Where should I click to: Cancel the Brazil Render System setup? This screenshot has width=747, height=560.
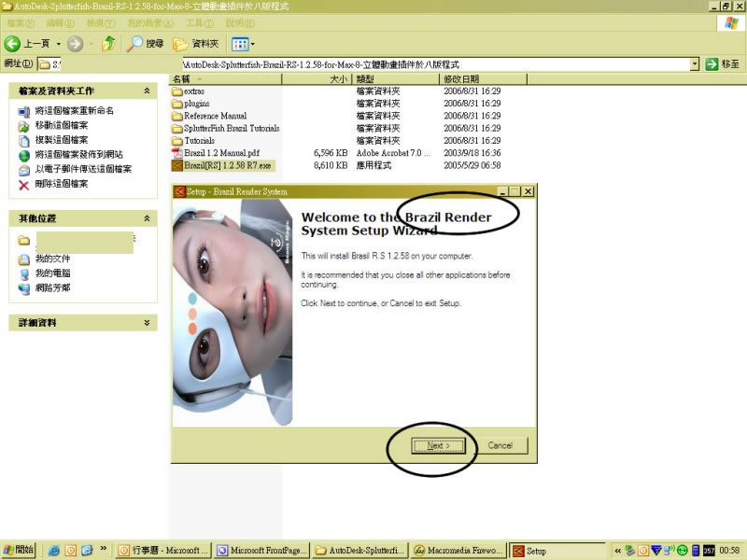500,446
